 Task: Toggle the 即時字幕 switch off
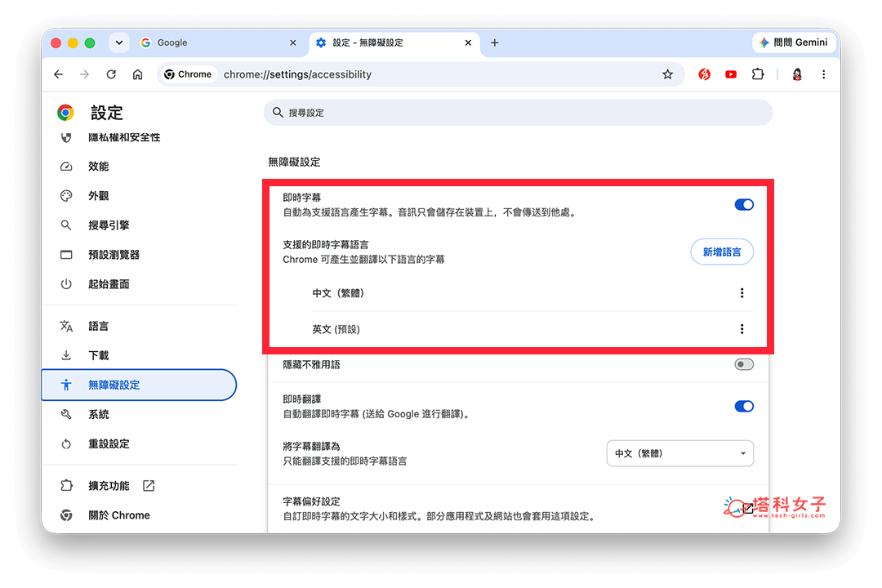[x=744, y=205]
